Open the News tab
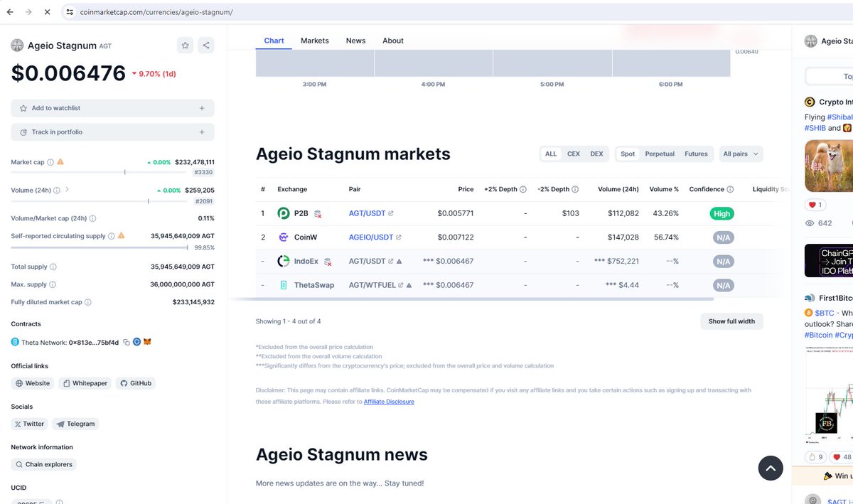The width and height of the screenshot is (853, 504). [355, 41]
